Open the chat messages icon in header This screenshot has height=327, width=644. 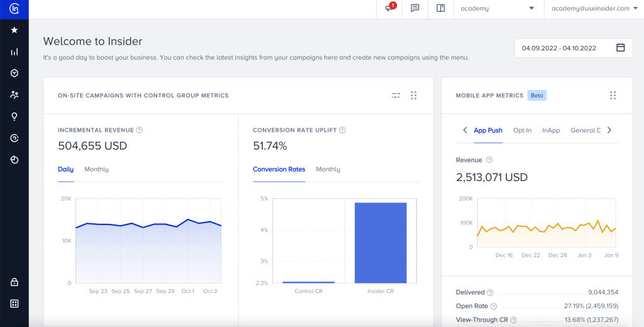click(415, 9)
